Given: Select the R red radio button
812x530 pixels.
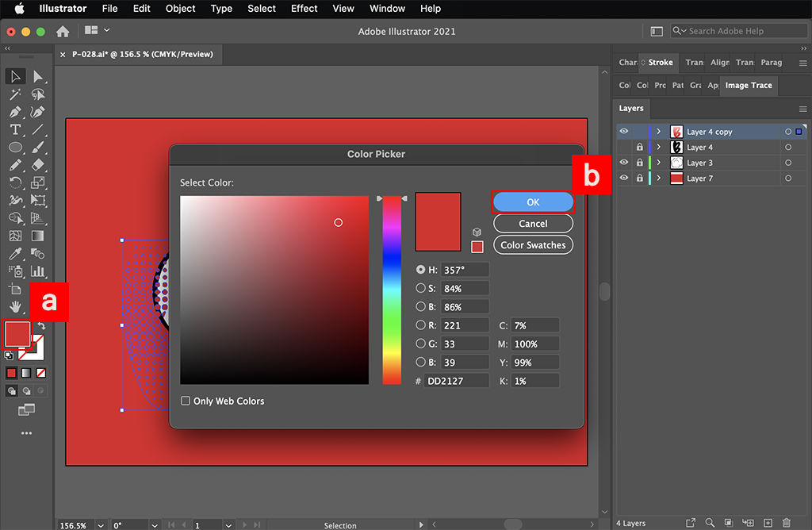Looking at the screenshot, I should [420, 325].
